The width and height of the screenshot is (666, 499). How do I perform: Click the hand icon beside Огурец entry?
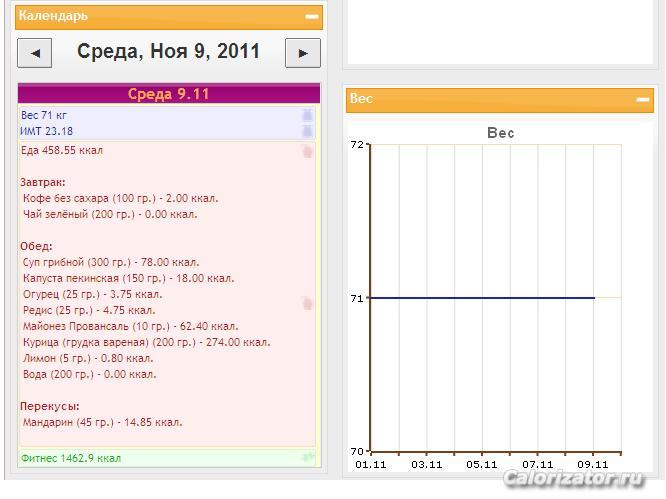[x=307, y=302]
